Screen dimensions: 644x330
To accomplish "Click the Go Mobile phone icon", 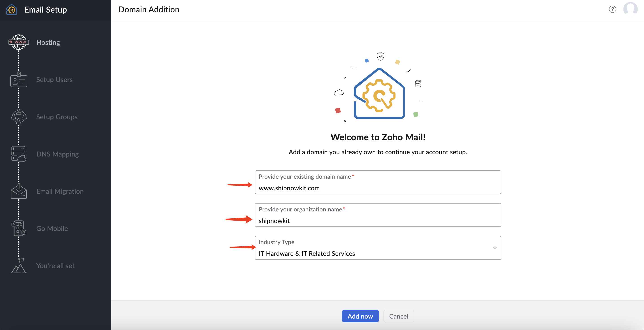I will click(19, 228).
